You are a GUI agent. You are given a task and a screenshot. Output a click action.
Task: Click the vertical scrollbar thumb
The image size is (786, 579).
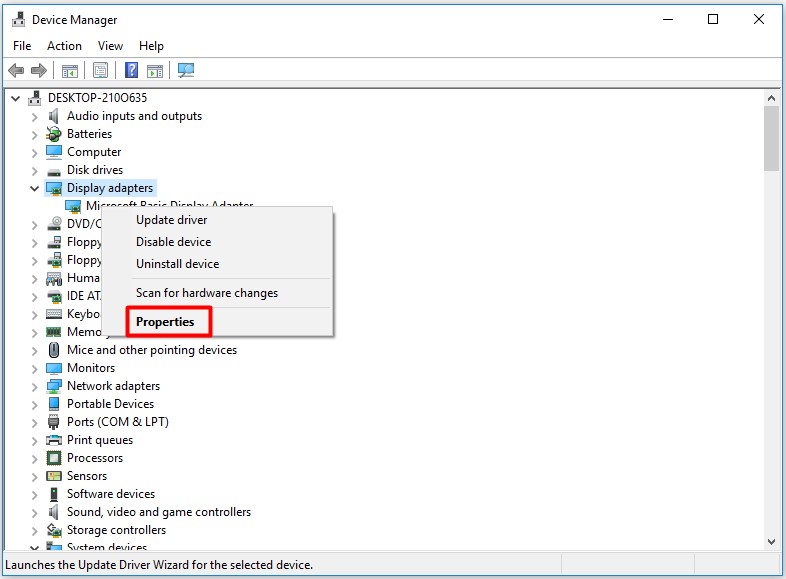[771, 138]
